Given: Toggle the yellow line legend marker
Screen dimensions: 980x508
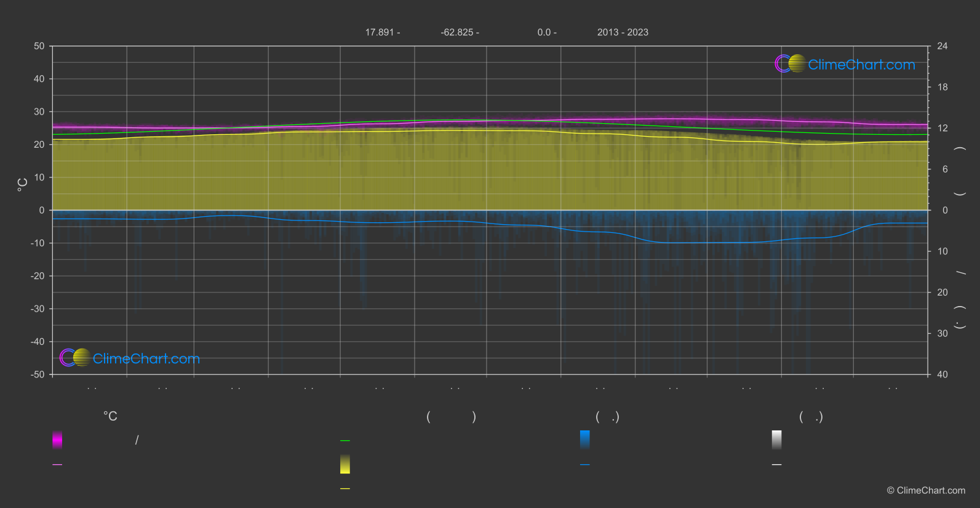Looking at the screenshot, I should point(345,489).
